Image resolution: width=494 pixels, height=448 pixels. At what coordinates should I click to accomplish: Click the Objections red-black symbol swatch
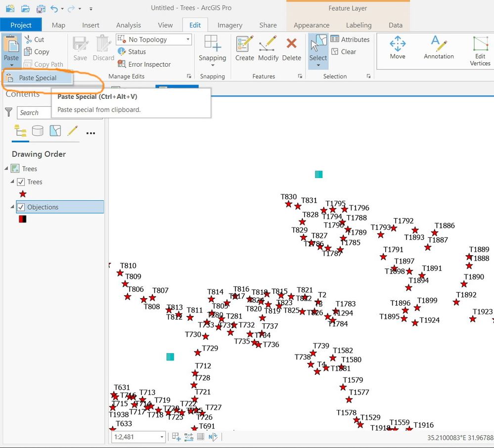coord(22,219)
